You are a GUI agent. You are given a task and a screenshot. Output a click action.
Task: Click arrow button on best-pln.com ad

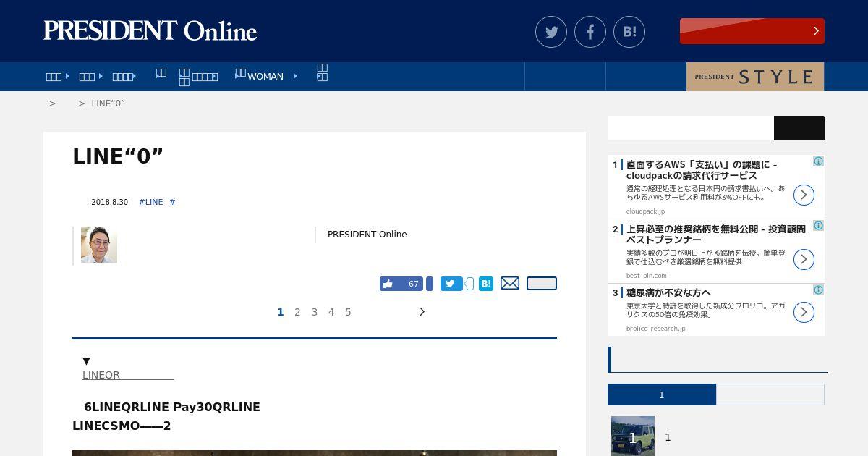tap(804, 259)
